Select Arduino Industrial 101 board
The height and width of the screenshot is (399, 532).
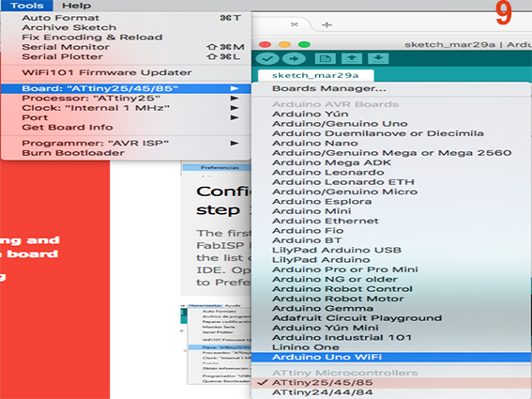(x=391, y=338)
